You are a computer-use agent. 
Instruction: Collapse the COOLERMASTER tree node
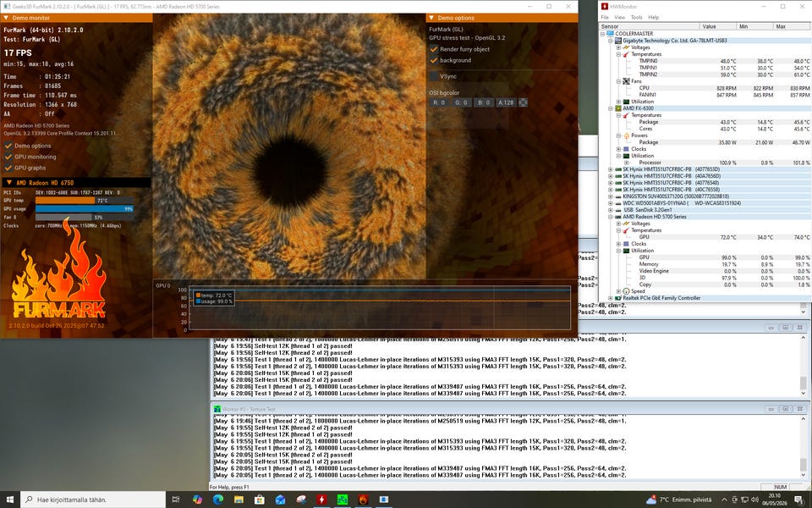tap(603, 34)
